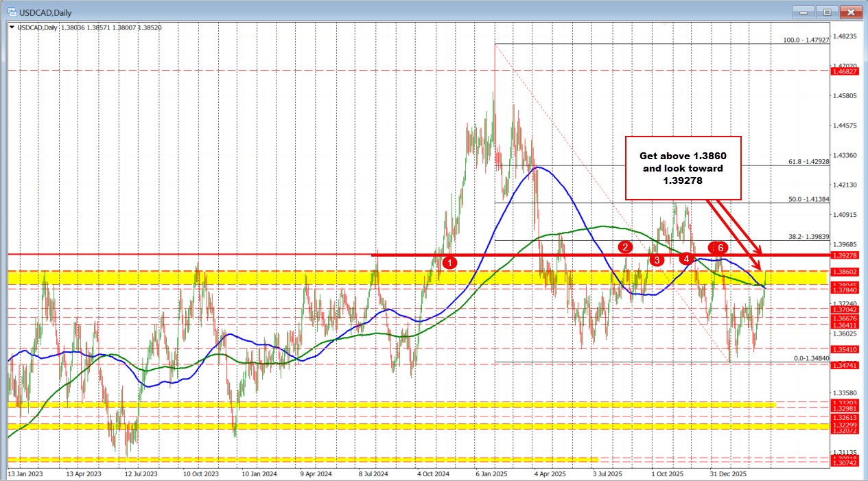This screenshot has width=868, height=481.
Task: Select the red circle marker numbered 2
Action: 625,248
